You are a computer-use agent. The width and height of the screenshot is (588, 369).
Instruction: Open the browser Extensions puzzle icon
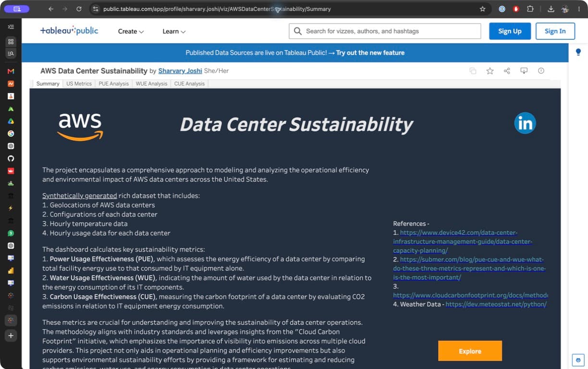(530, 9)
